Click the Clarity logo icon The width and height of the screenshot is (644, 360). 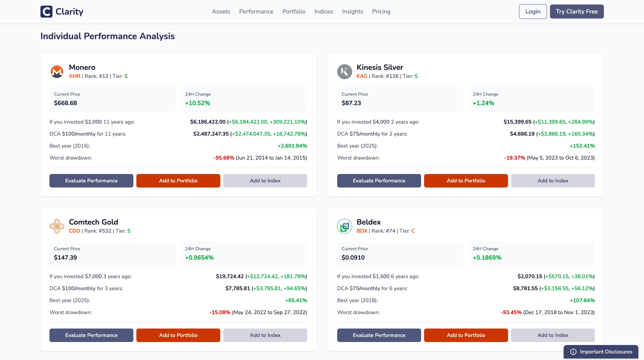pos(46,11)
